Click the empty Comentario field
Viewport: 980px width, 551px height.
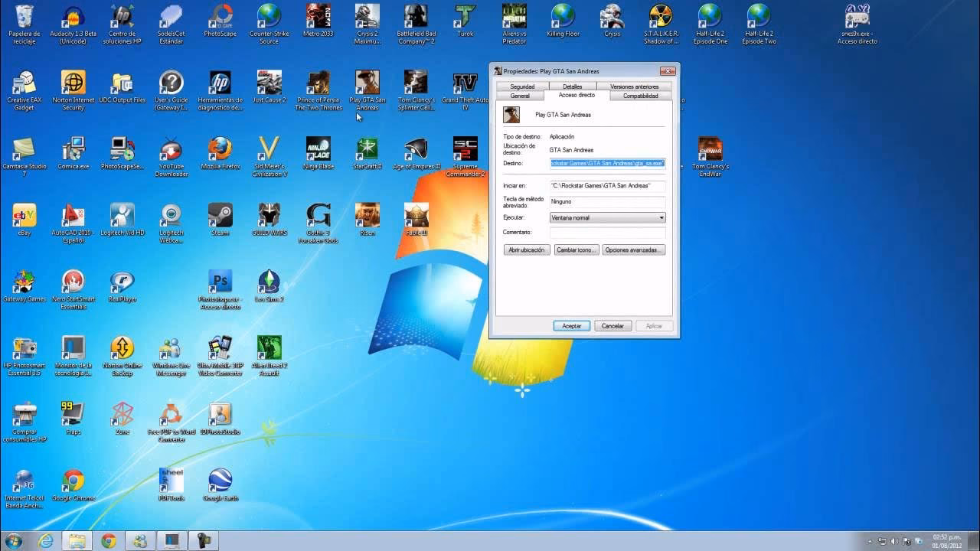[x=607, y=233]
